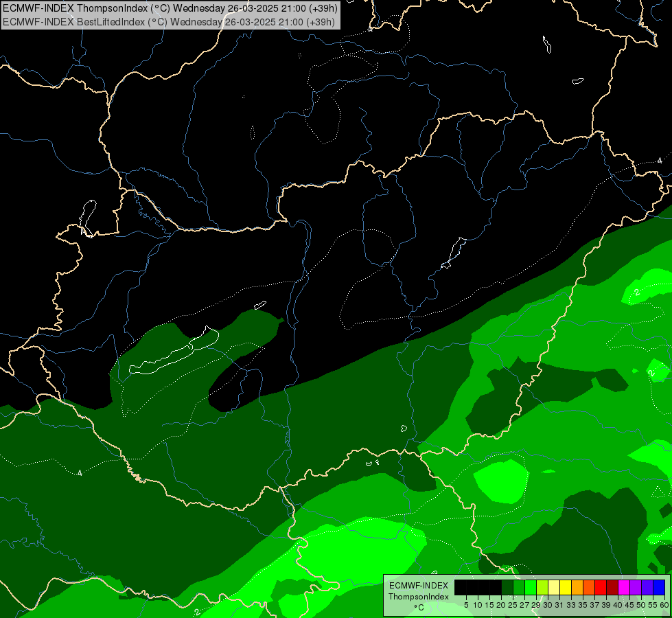Click the 'ThompsonIndex' label inside the legend
Screen dimensions: 672x618
(418, 597)
